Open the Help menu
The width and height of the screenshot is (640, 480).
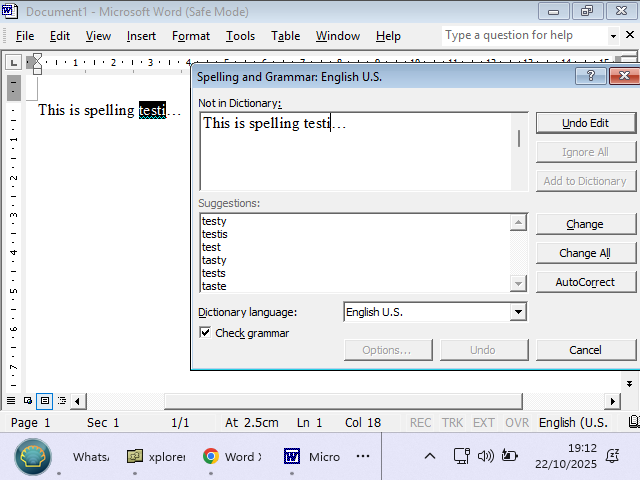click(388, 36)
